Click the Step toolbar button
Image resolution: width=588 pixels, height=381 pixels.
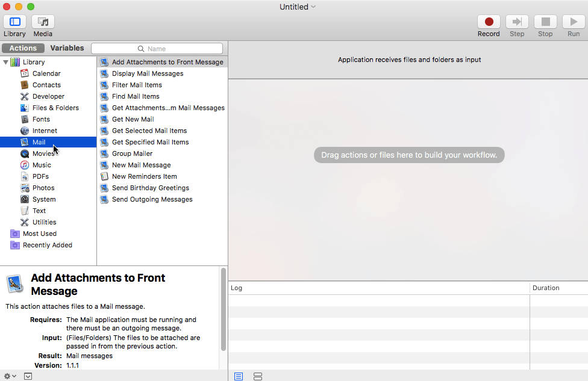coord(517,22)
